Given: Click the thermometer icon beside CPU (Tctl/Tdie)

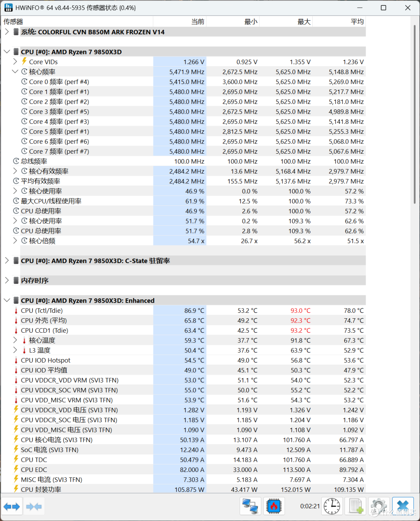Looking at the screenshot, I should pyautogui.click(x=16, y=310).
